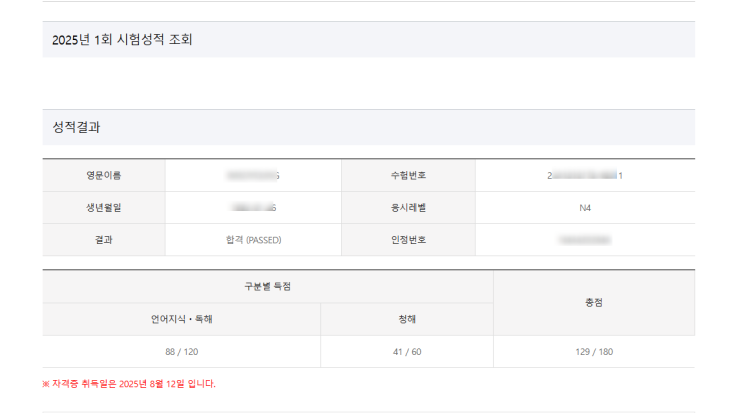Click the 구분별 득점 table header
The image size is (743, 413).
267,287
